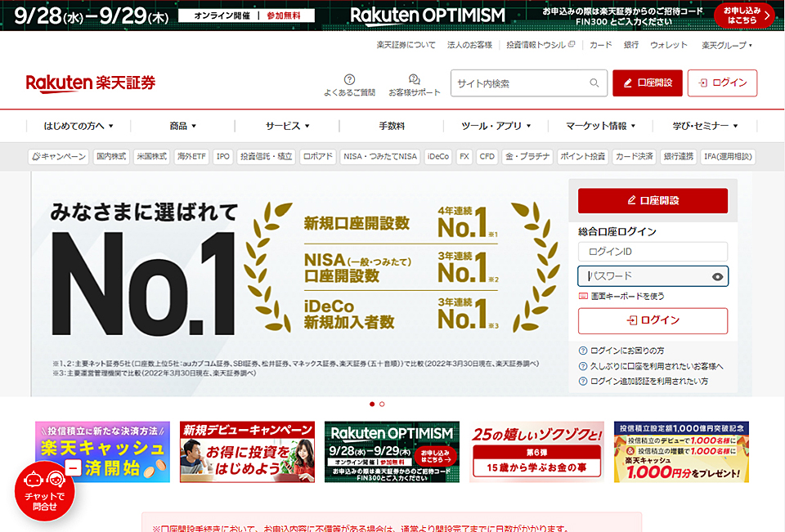Viewport: 785px width, 532px height.
Task: Open Rakuten OPTIMISM small banner
Action: pos(392,452)
